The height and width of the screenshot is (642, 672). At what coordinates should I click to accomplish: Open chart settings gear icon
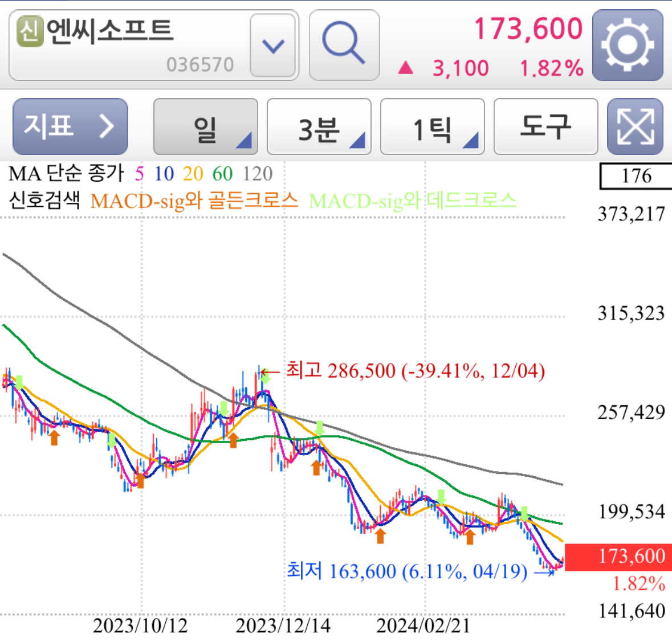[x=628, y=45]
